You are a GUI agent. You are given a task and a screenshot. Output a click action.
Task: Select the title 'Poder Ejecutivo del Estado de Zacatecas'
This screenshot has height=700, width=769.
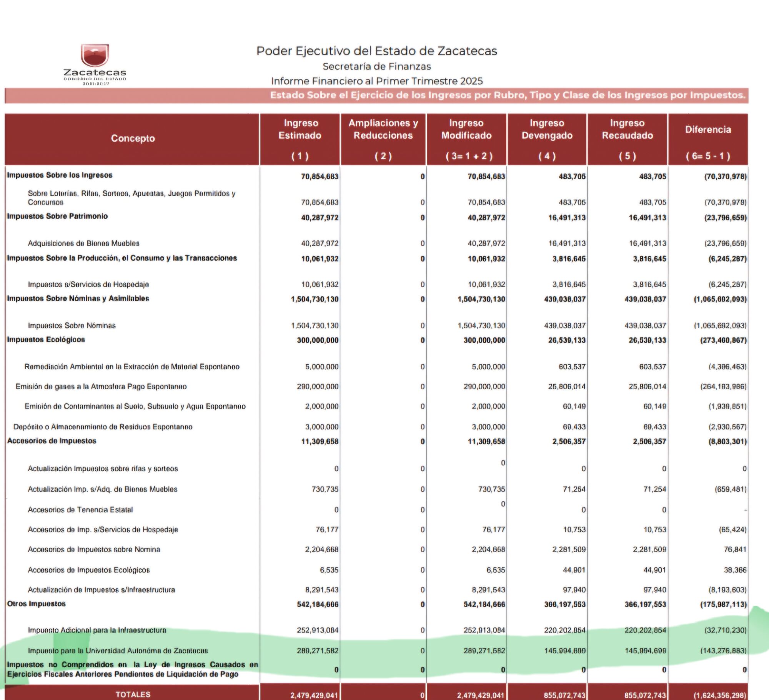(x=377, y=51)
